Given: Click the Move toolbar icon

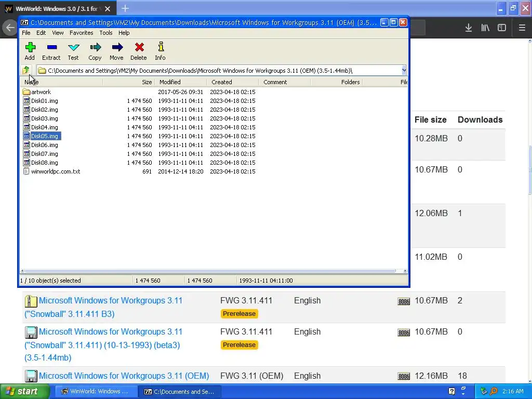Looking at the screenshot, I should (117, 51).
